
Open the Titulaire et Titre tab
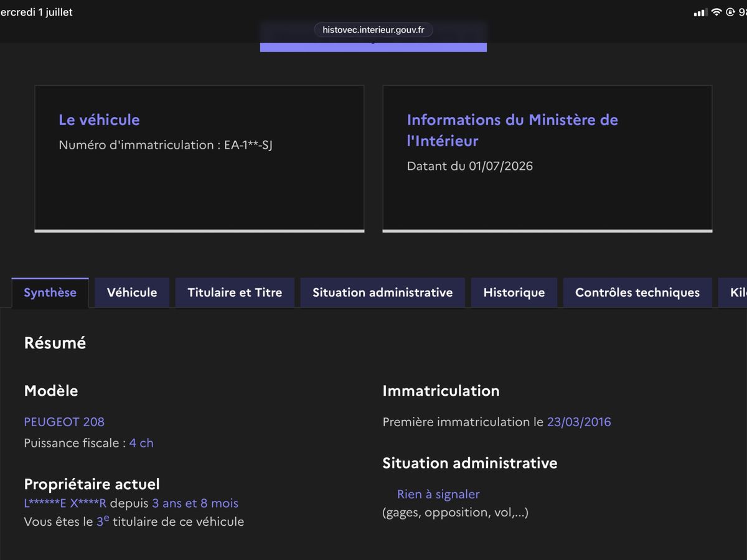pyautogui.click(x=235, y=292)
